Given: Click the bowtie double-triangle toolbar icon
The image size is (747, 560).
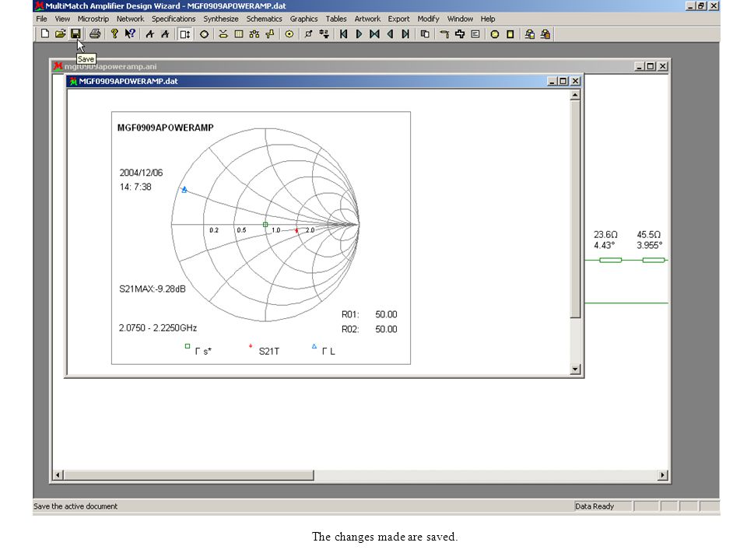Looking at the screenshot, I should coord(374,33).
